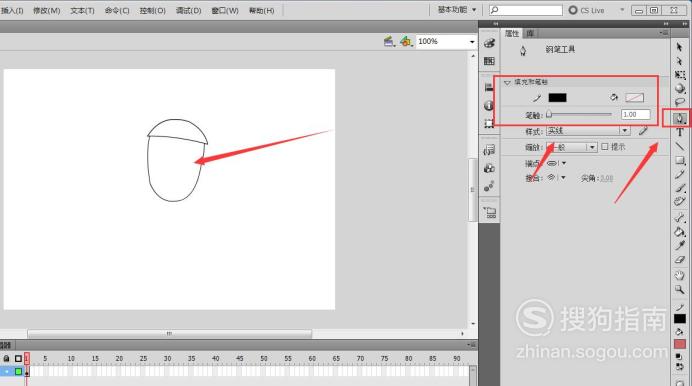Screen dimensions: 692x386
Task: Pick the Eraser tool
Action: pyautogui.click(x=680, y=260)
